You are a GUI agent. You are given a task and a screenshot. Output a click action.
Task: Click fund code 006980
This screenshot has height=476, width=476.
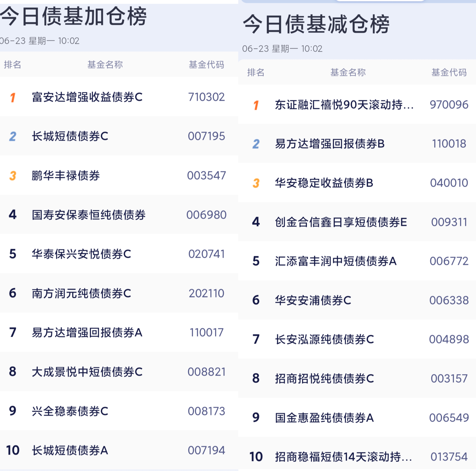click(x=207, y=215)
